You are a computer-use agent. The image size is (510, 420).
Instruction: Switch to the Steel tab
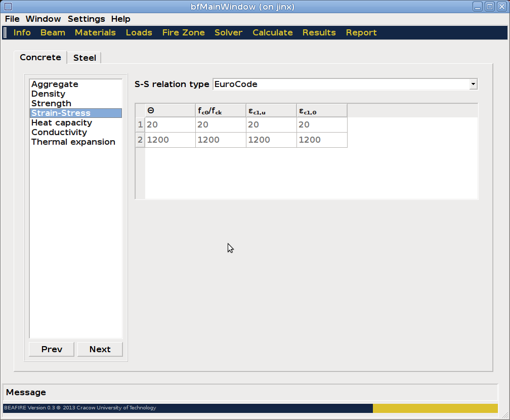pos(84,58)
